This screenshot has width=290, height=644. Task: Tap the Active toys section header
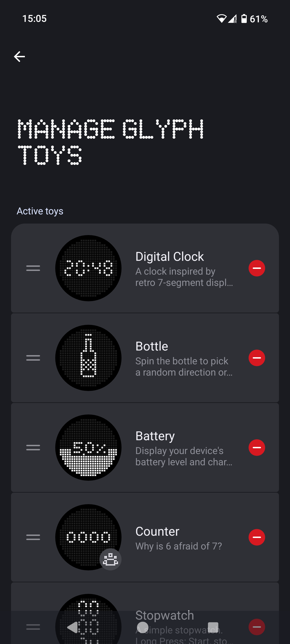tap(40, 211)
